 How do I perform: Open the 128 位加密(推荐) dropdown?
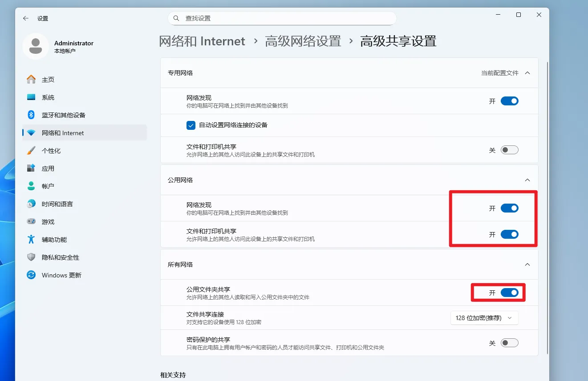pos(485,318)
